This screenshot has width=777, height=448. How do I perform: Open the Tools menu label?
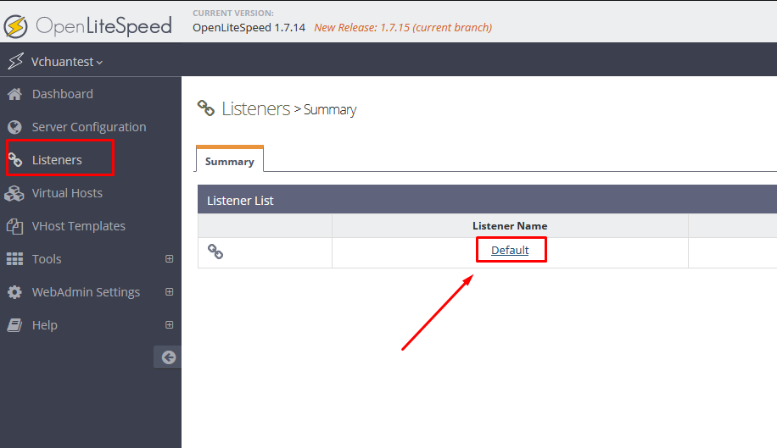click(x=47, y=259)
